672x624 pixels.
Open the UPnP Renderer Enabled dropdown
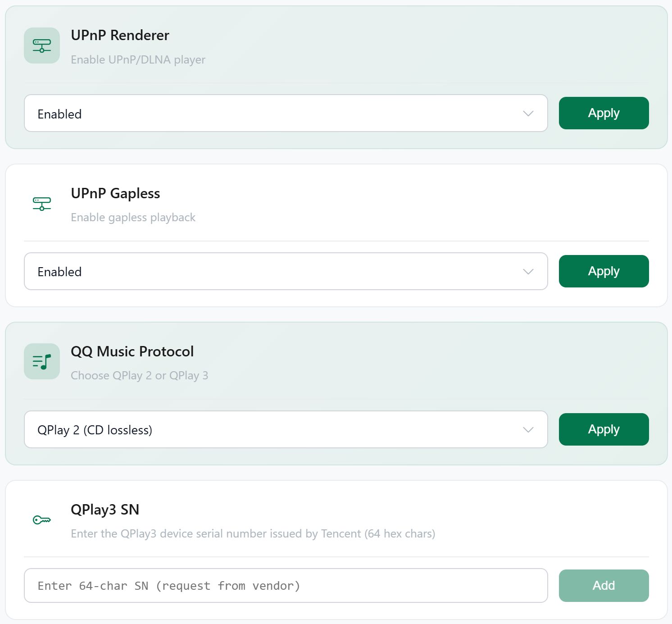[x=286, y=113]
